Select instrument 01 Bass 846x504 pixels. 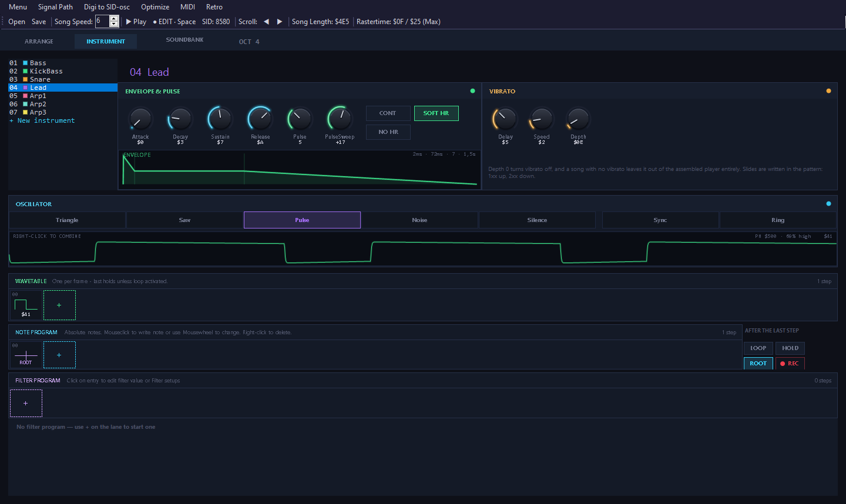tap(63, 63)
